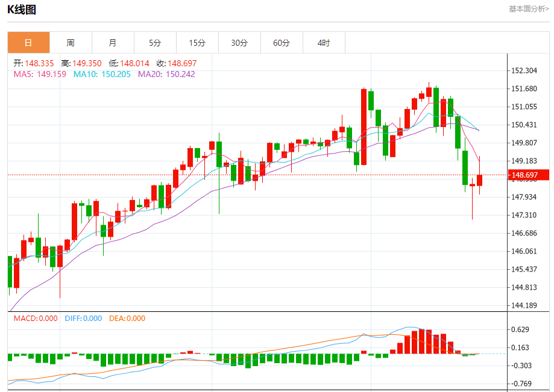The height and width of the screenshot is (392, 554).
Task: Click the 开: 148.335 open value
Action: [34, 63]
